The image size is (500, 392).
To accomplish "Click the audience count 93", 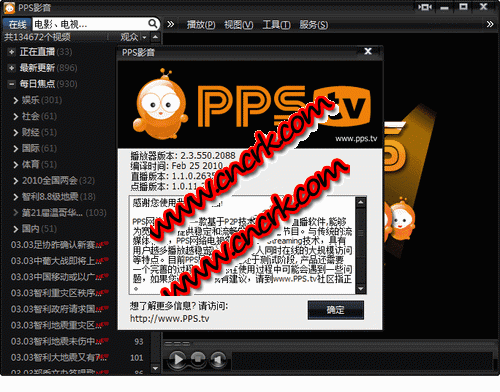I will tap(139, 342).
